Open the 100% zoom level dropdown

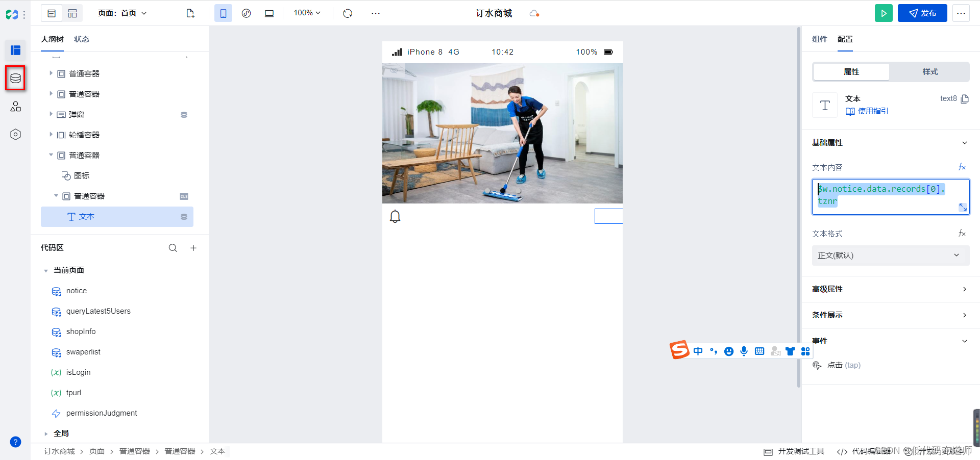[x=307, y=13]
